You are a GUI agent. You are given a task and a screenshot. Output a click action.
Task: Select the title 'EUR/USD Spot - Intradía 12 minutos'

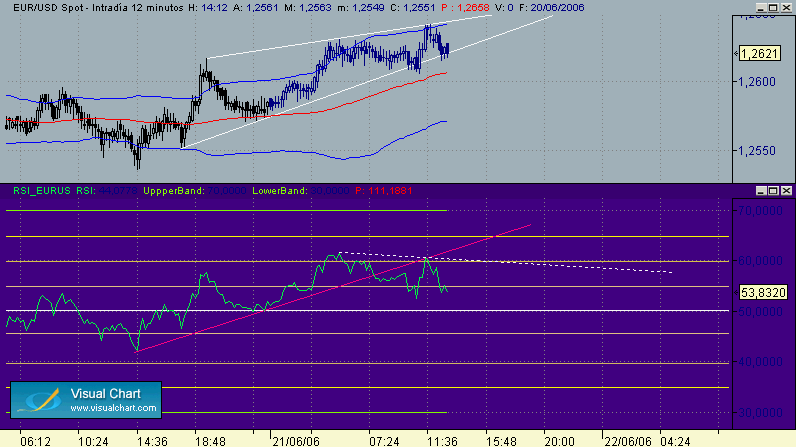click(98, 8)
